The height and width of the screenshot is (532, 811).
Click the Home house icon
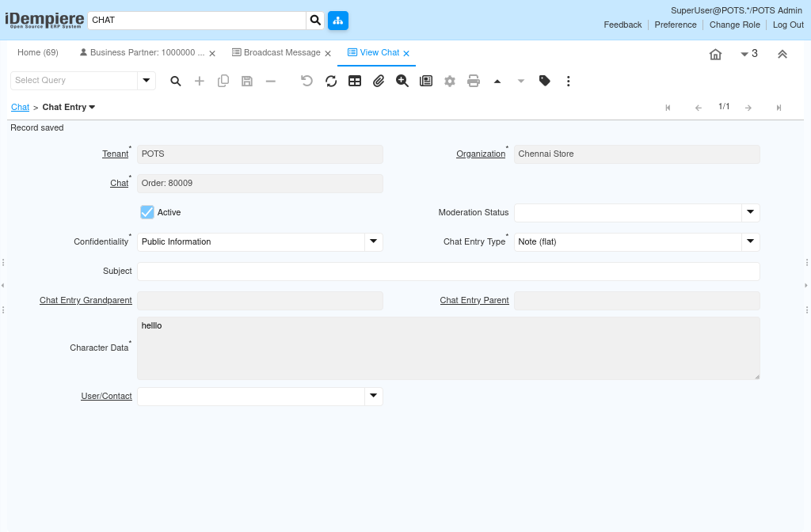click(x=715, y=55)
